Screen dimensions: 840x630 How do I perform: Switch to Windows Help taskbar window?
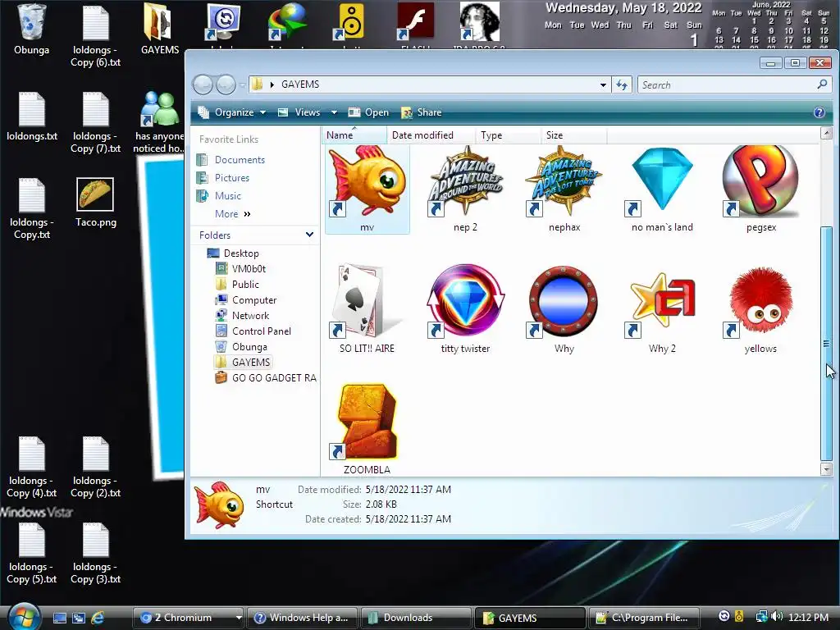coord(302,618)
